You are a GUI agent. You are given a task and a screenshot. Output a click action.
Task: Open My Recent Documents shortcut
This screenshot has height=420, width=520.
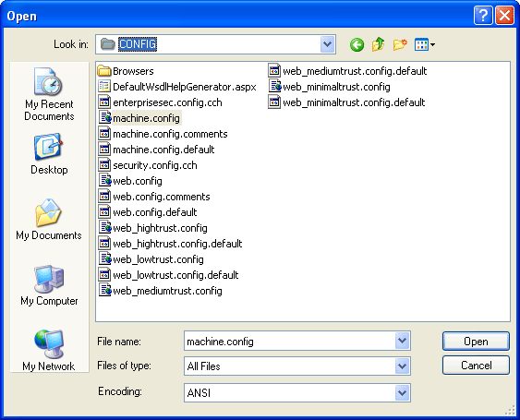(x=49, y=94)
